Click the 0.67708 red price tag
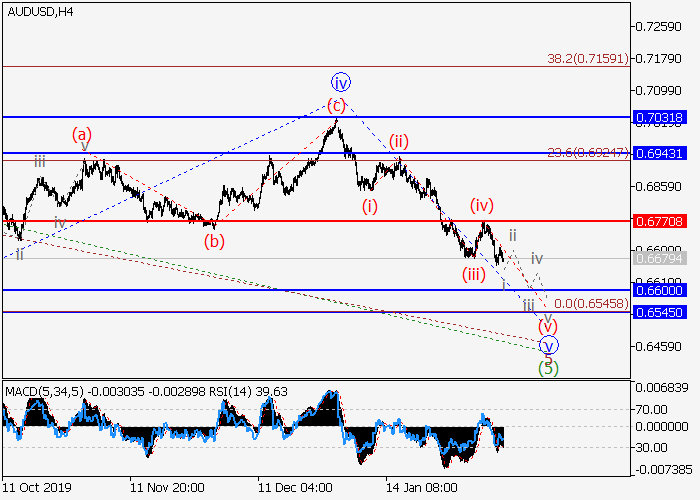 (660, 220)
